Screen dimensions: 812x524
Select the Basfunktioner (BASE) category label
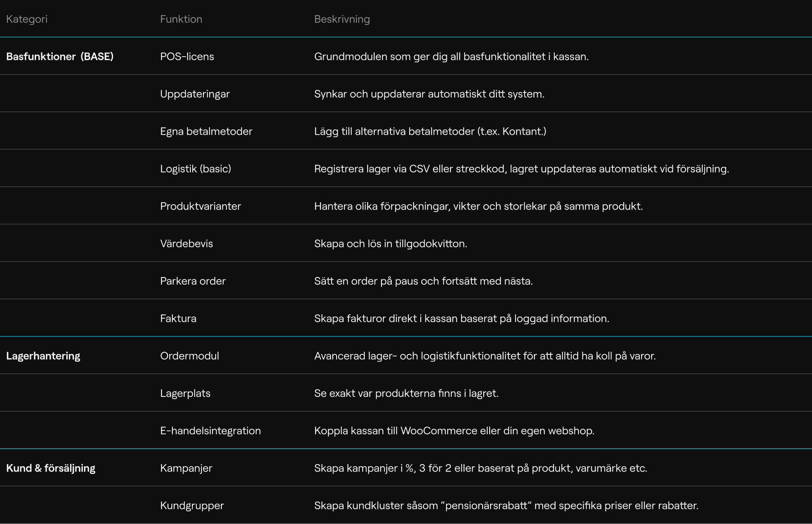(60, 56)
